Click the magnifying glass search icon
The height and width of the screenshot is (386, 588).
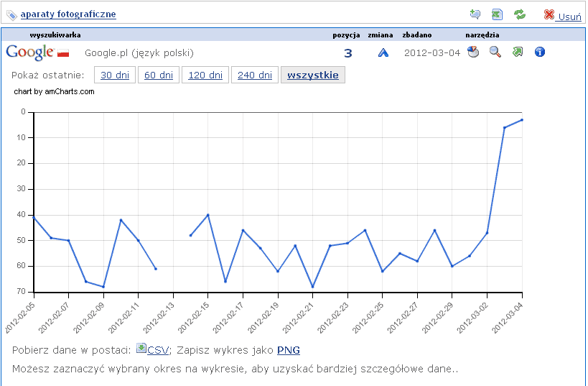(495, 52)
